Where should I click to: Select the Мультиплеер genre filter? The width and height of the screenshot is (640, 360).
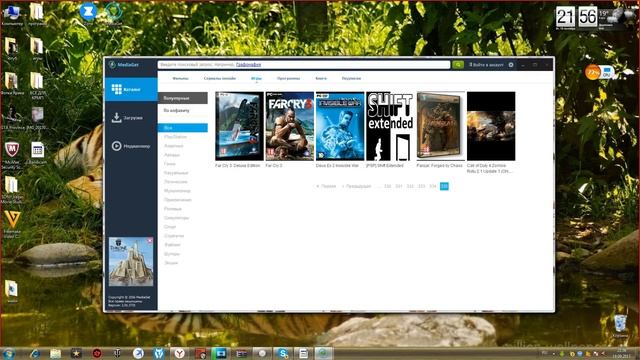click(177, 191)
